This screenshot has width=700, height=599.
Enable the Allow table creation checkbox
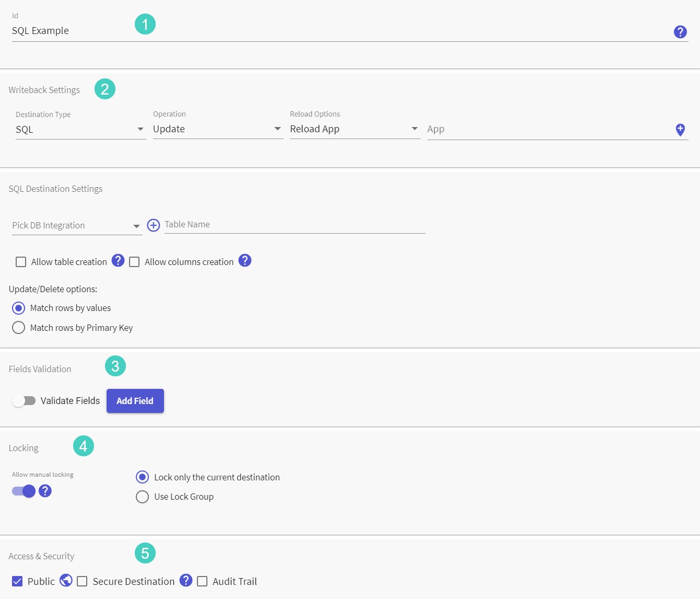tap(21, 262)
